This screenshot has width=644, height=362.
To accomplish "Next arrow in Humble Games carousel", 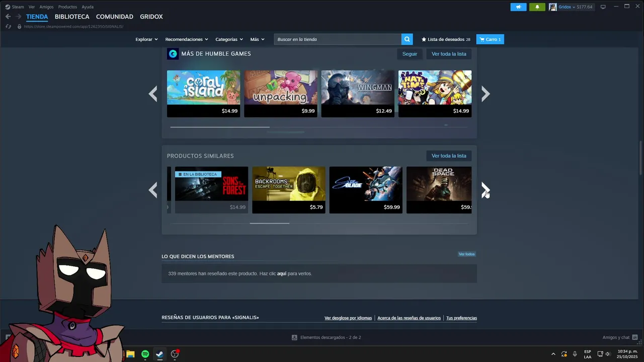I will tap(486, 94).
